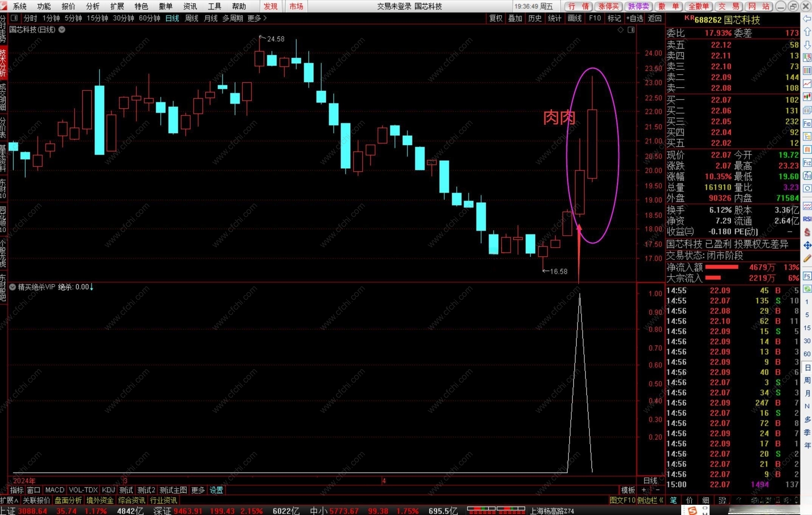Open the trend line chart sidebar icon
The image size is (812, 515).
point(807,84)
